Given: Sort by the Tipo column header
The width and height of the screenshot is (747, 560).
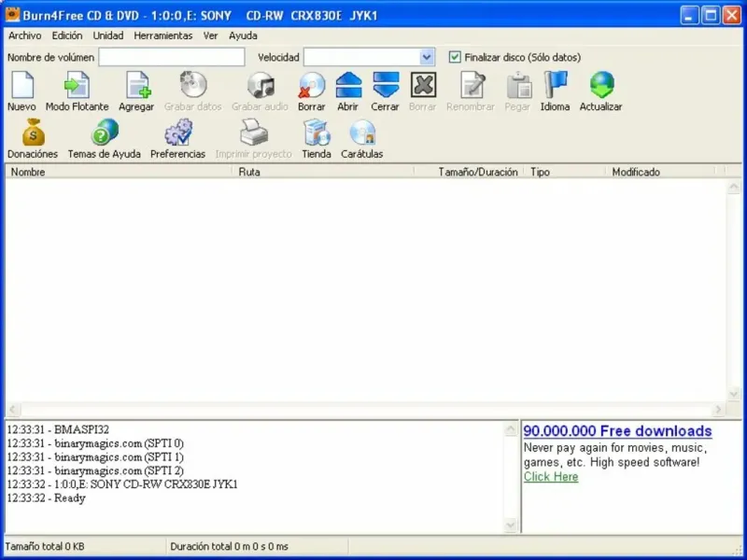Looking at the screenshot, I should [x=565, y=172].
